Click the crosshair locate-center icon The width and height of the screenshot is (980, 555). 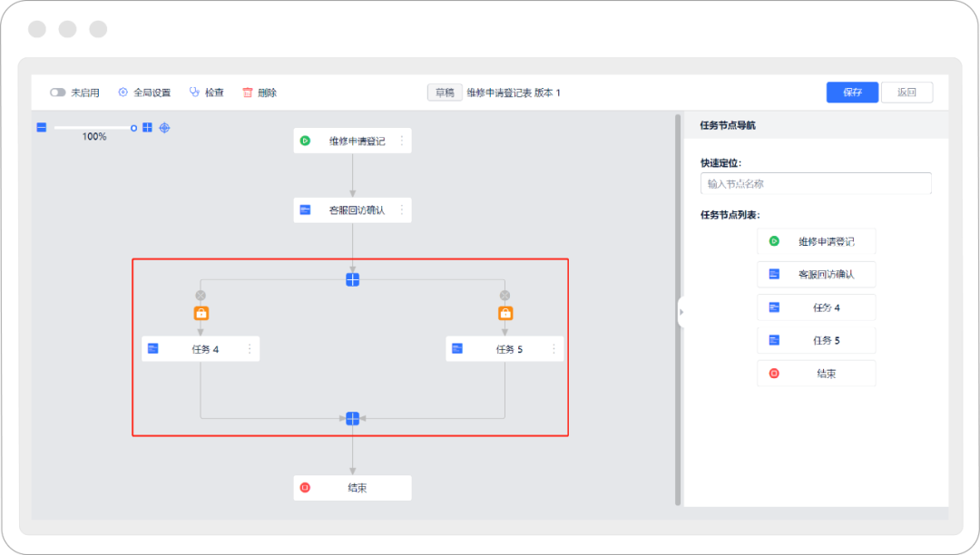[x=164, y=128]
